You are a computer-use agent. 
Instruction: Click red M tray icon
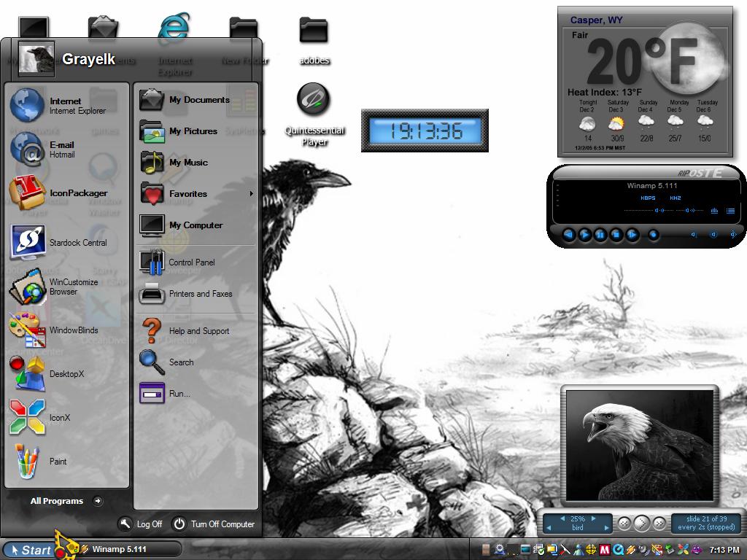click(x=605, y=550)
